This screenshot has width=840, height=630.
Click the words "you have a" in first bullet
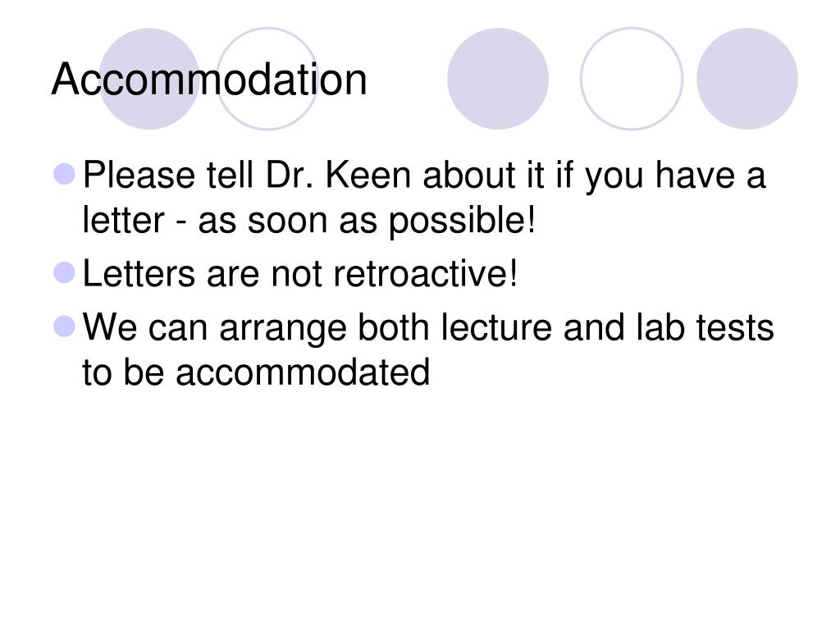675,177
